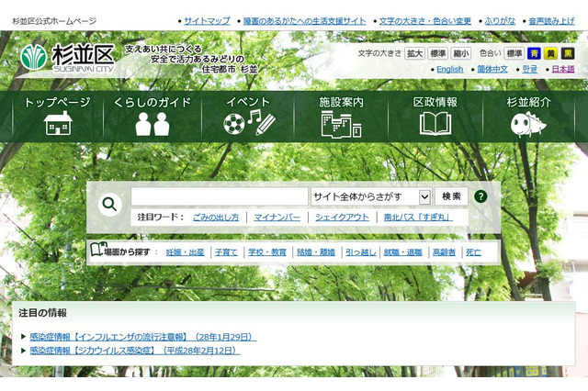Open 障害のあるかたへの生活支援サイト link
588x391 pixels.
(304, 21)
